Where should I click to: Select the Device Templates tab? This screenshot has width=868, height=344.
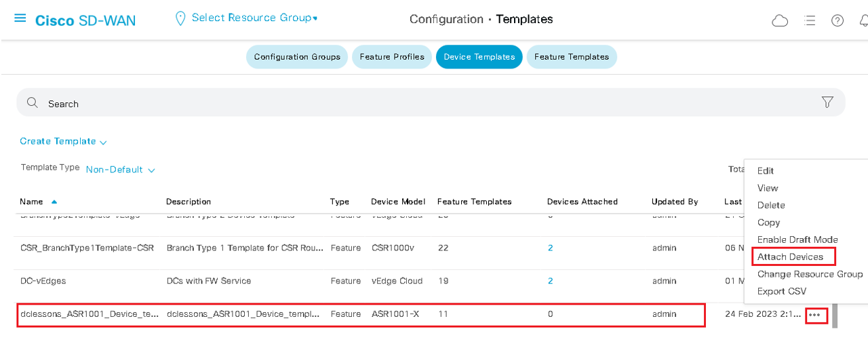pos(479,57)
